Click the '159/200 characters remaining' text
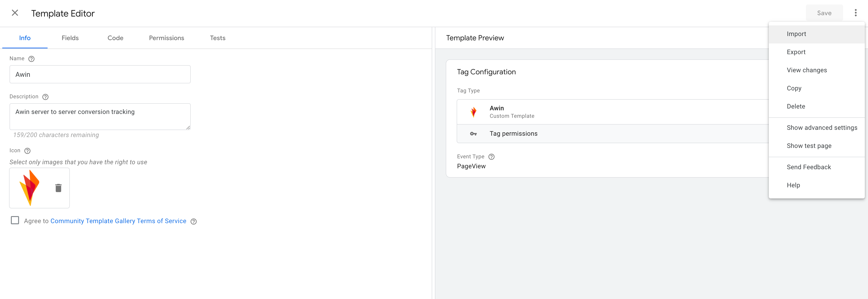Screen dimensions: 868x299 pos(56,135)
